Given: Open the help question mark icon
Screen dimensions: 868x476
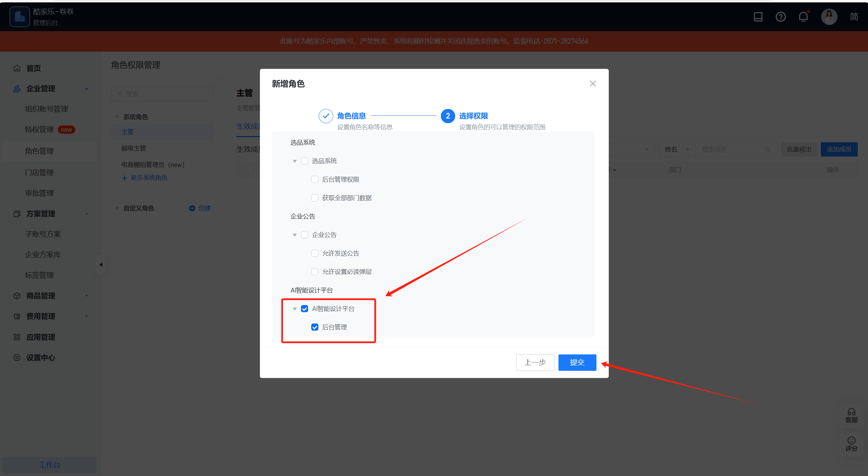Looking at the screenshot, I should tap(780, 17).
